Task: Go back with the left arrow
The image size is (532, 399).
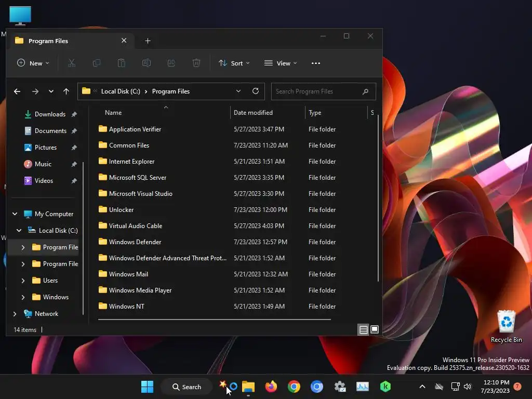Action: [x=17, y=91]
